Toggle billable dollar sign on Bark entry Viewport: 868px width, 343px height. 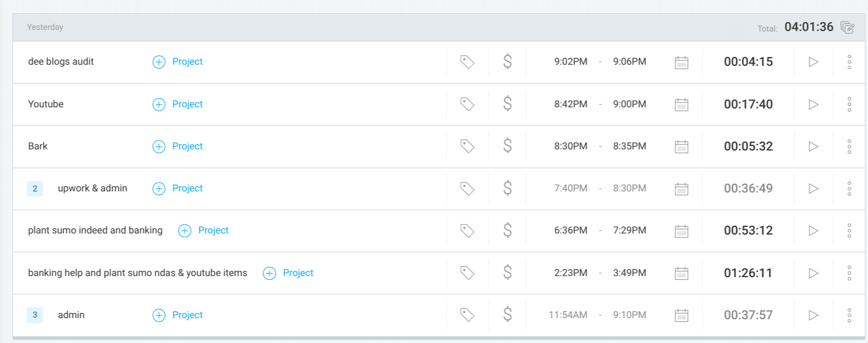tap(507, 146)
